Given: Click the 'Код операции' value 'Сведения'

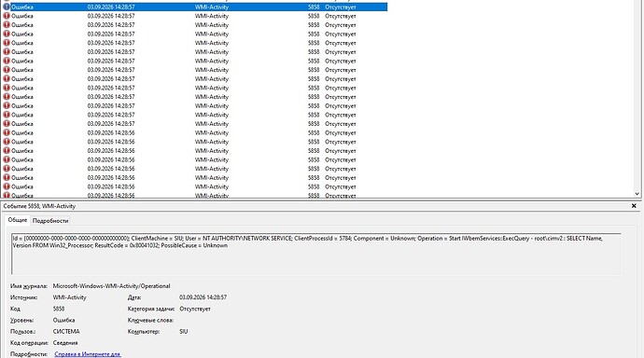Looking at the screenshot, I should [65, 343].
